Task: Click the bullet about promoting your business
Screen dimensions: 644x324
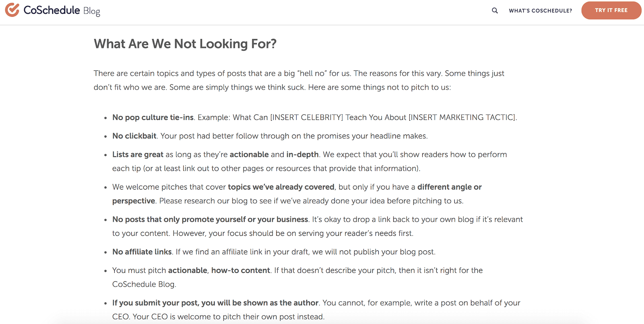Action: pos(210,219)
